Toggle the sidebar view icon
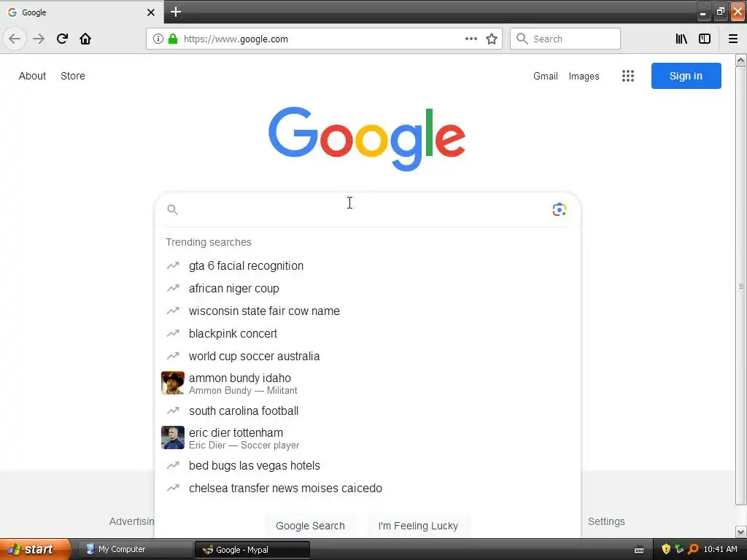This screenshot has height=560, width=747. (x=705, y=39)
